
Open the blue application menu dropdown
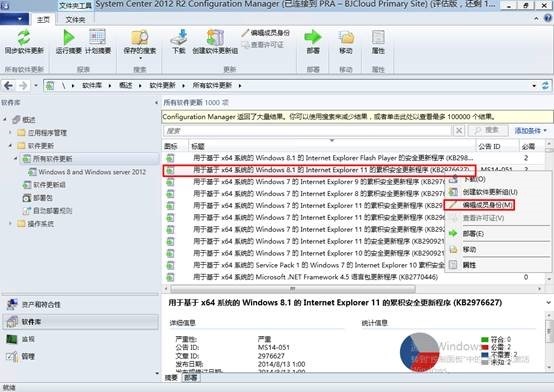click(x=14, y=18)
